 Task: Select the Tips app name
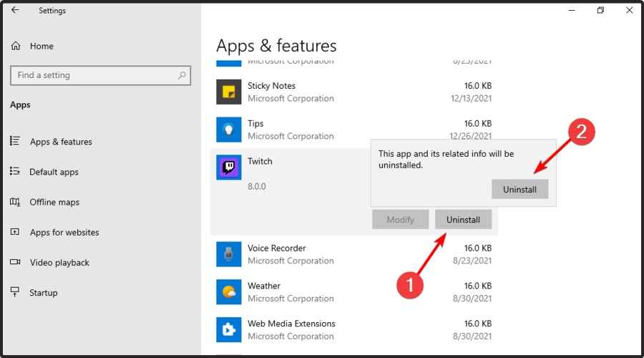coord(255,123)
